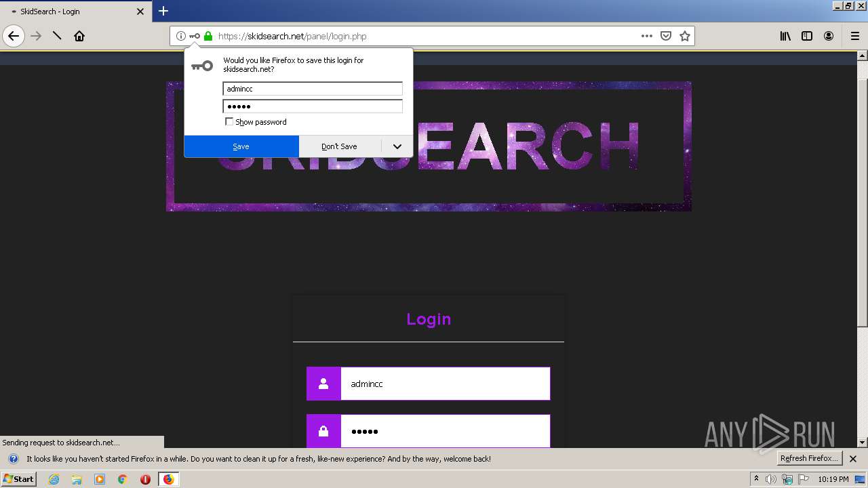Click the page username field with admincc
Viewport: 868px width, 488px height.
pyautogui.click(x=445, y=384)
